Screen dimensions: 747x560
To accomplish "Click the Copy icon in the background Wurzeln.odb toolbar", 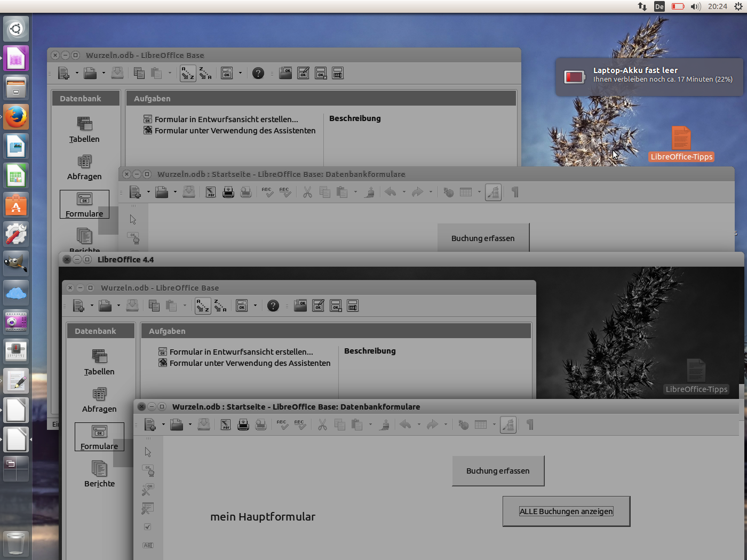I will point(139,73).
